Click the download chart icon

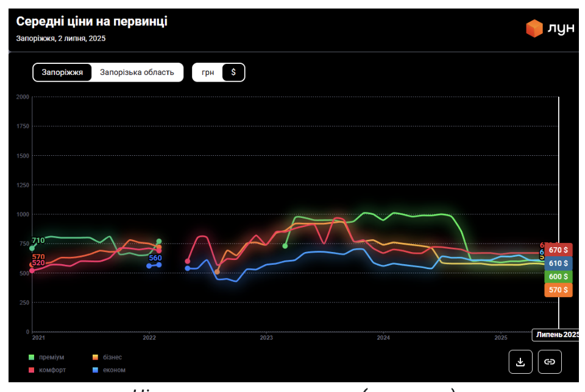click(x=520, y=362)
